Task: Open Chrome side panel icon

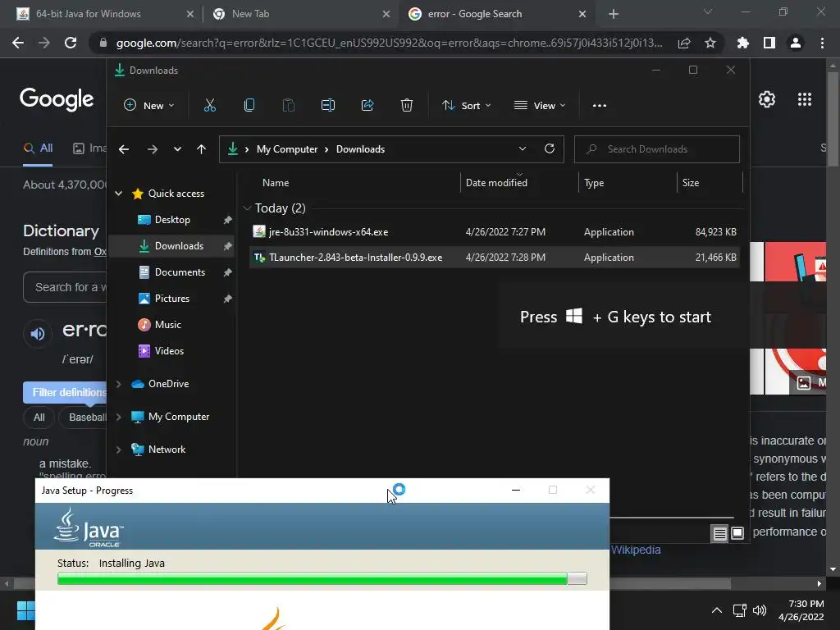Action: (769, 43)
